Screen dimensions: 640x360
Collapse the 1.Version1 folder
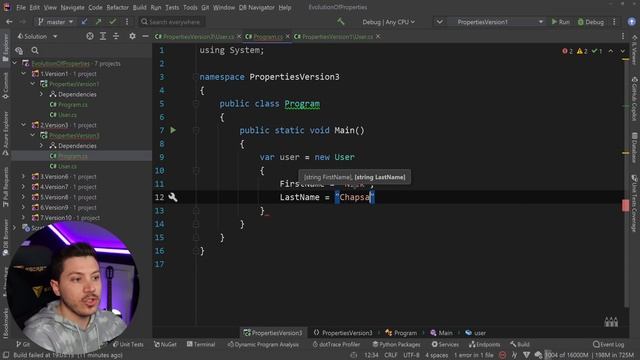click(x=24, y=73)
